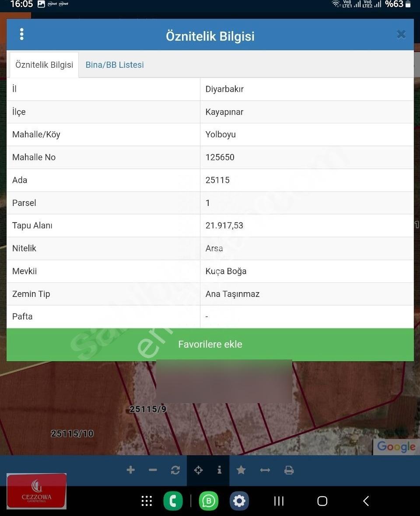This screenshot has width=420, height=516.
Task: Open the Settings gear app
Action: pyautogui.click(x=239, y=501)
